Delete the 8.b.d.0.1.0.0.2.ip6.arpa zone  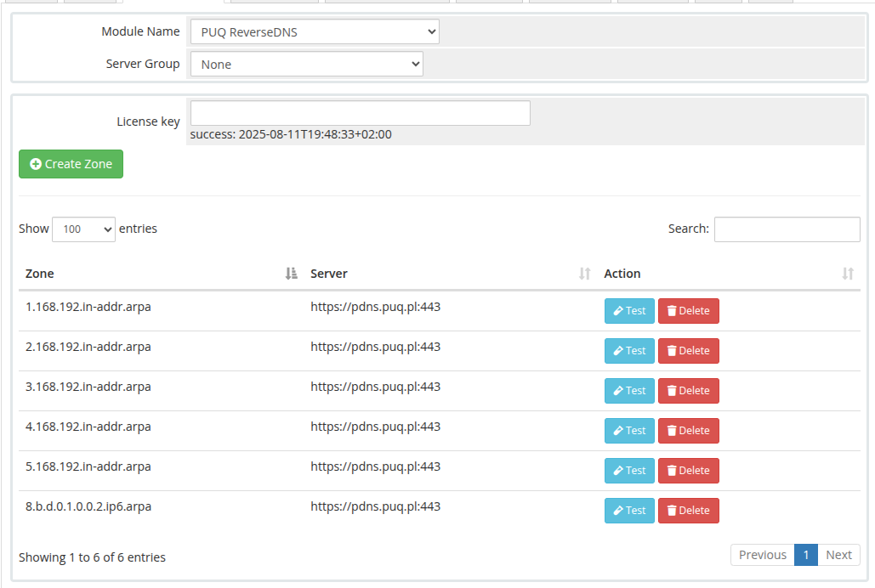click(688, 511)
